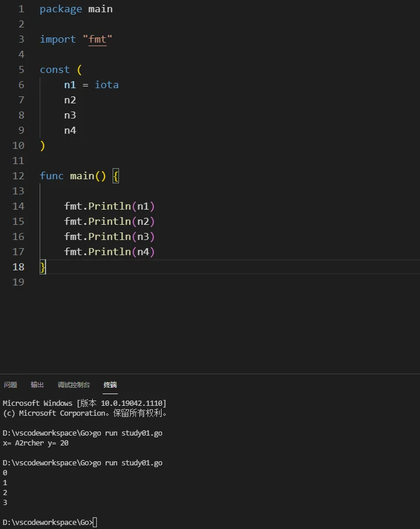Click constant n2 in const block
Viewport: 420px width, 529px height.
70,100
